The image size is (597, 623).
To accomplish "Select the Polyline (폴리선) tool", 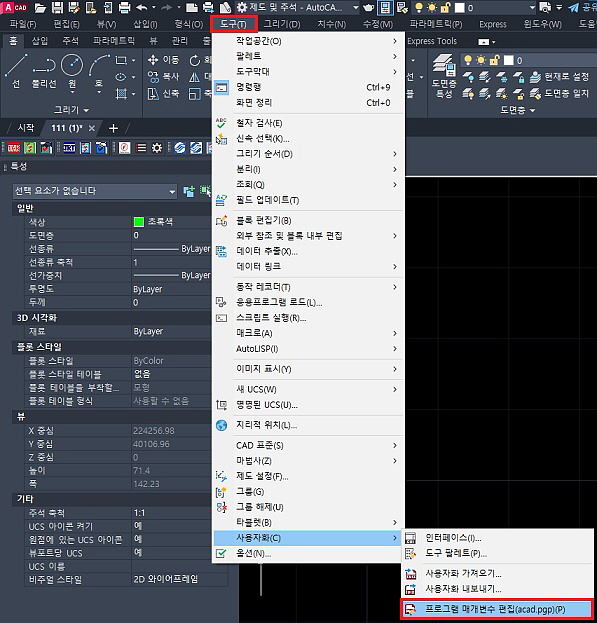I will click(x=44, y=71).
